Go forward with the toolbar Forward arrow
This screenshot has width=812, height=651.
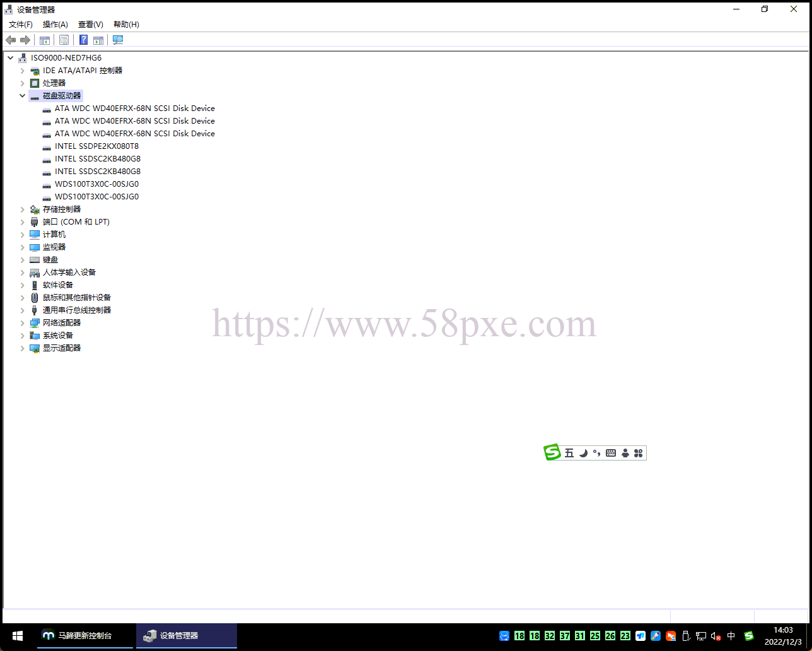pyautogui.click(x=25, y=40)
